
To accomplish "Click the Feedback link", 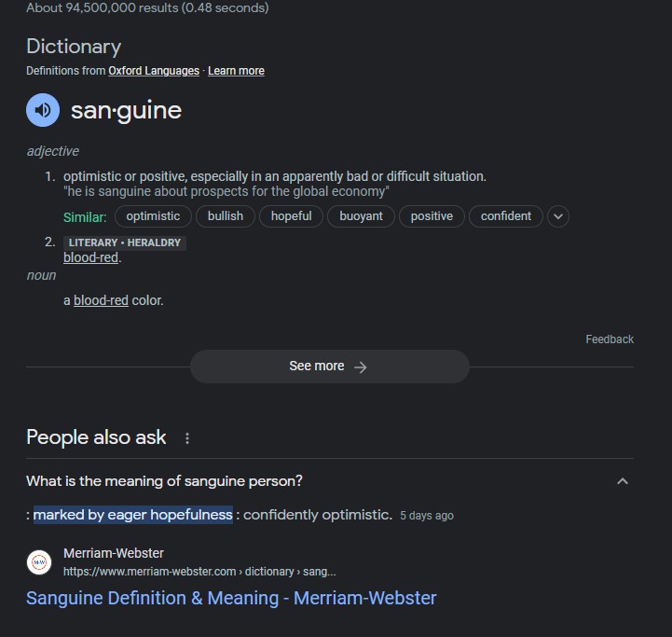I will click(610, 339).
